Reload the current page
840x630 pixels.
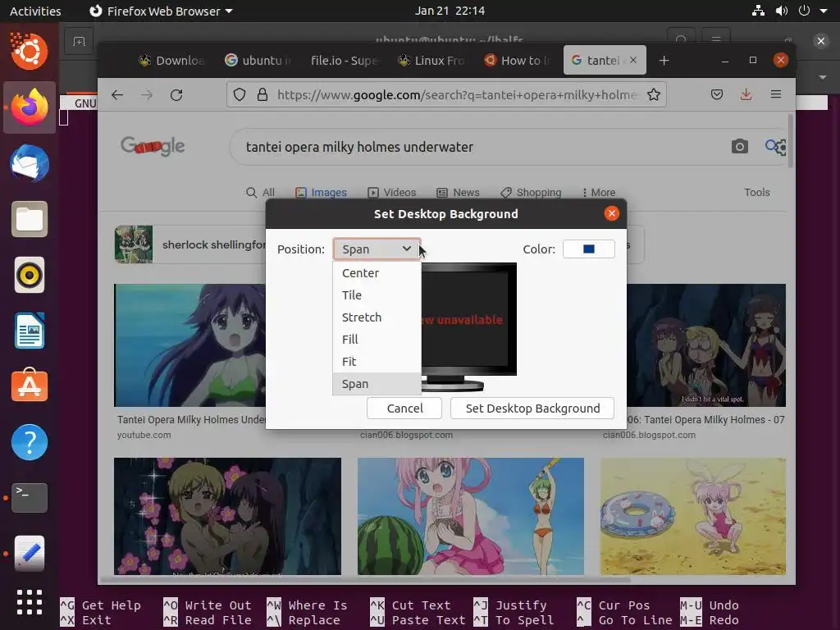coord(176,95)
